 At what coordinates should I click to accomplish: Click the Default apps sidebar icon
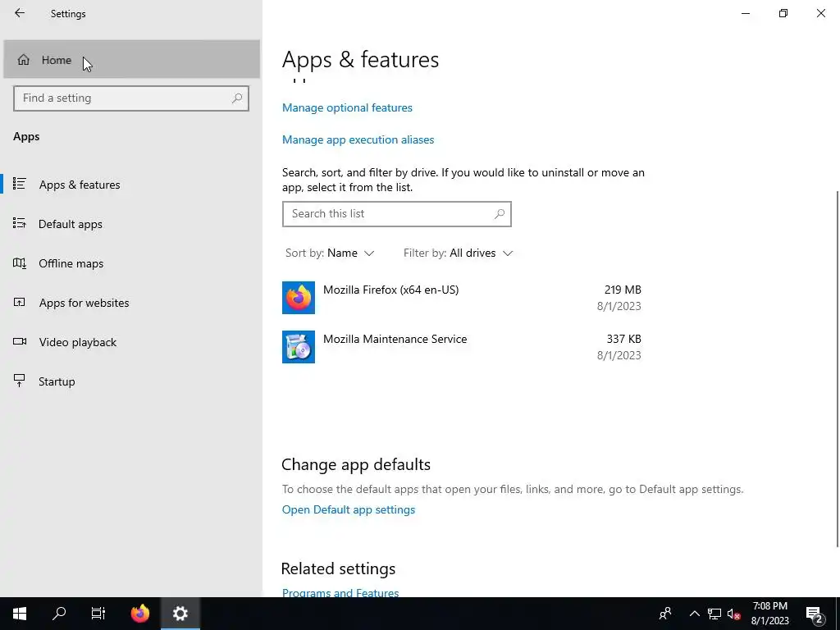[x=20, y=223]
